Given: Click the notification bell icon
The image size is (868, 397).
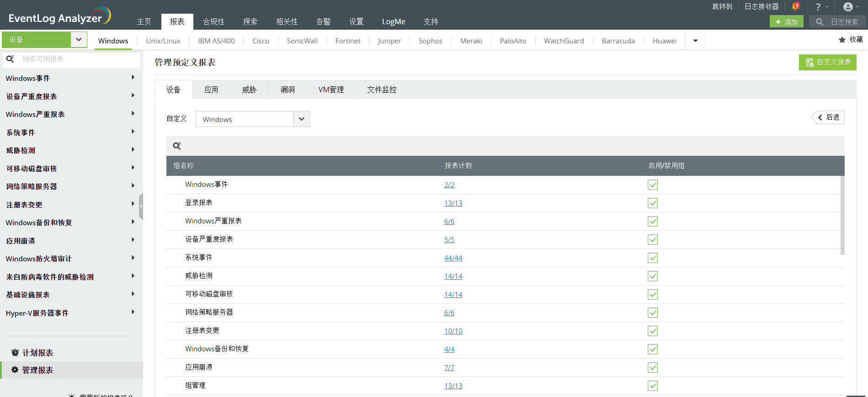Looking at the screenshot, I should coord(795,6).
